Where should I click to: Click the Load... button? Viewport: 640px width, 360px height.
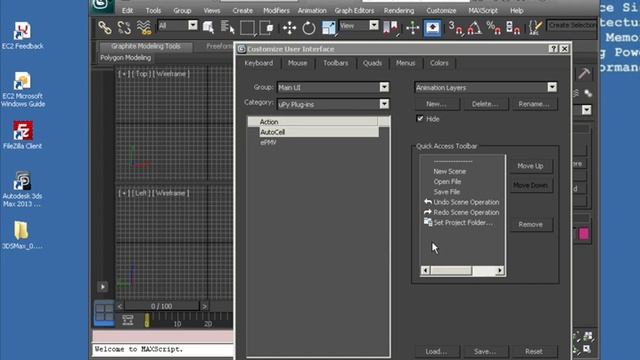click(x=436, y=351)
